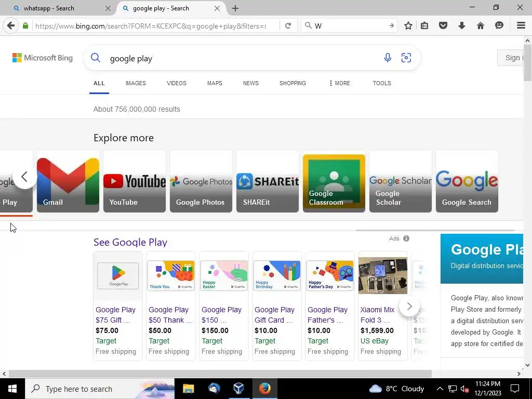Viewport: 532px width, 399px height.
Task: Go to Microsoft Bing home logo
Action: pos(43,58)
